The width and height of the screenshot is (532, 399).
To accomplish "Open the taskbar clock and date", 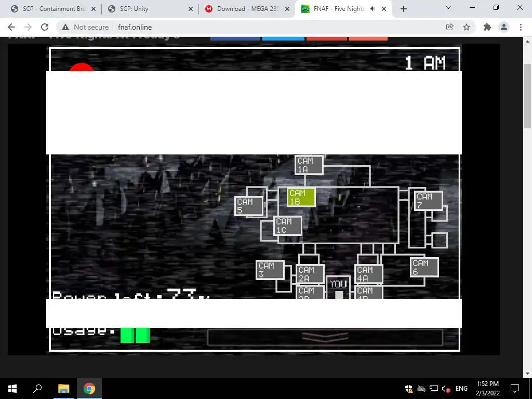I will point(487,389).
